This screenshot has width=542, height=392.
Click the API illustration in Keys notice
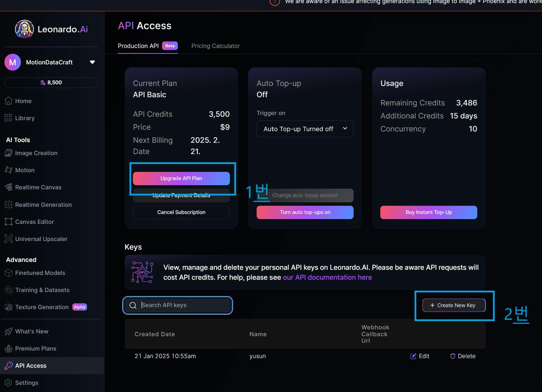point(142,272)
